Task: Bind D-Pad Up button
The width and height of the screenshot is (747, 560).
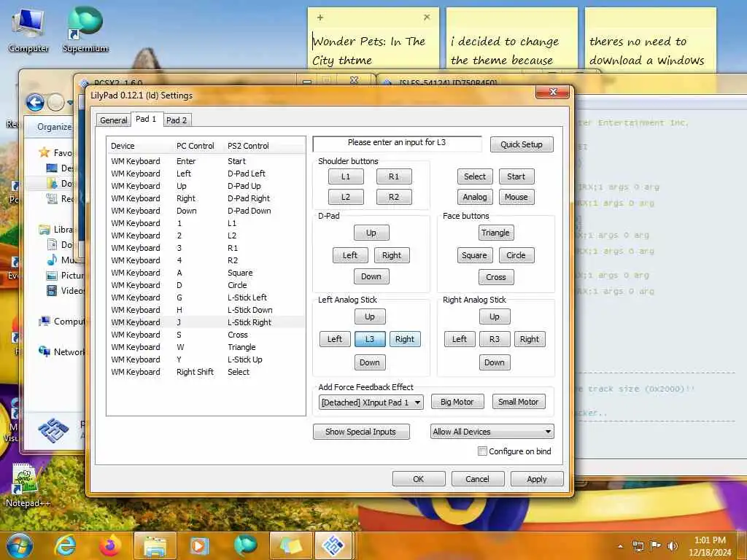Action: point(371,233)
